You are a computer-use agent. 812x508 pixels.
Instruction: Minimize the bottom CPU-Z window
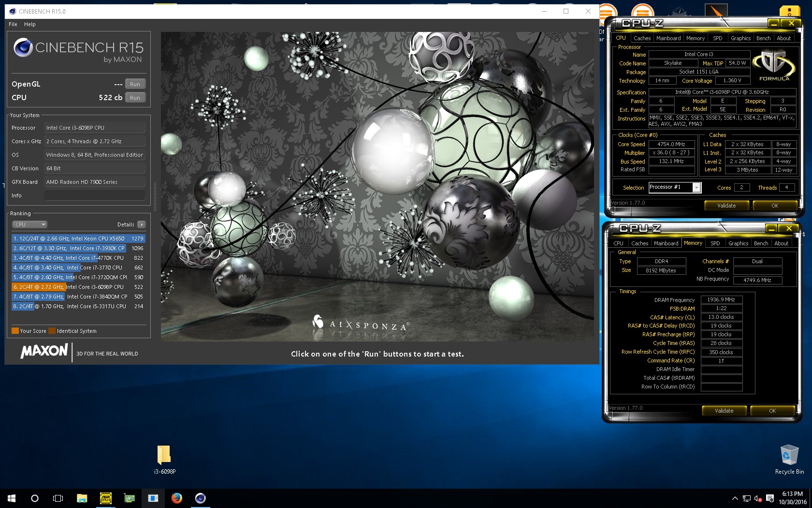(771, 228)
